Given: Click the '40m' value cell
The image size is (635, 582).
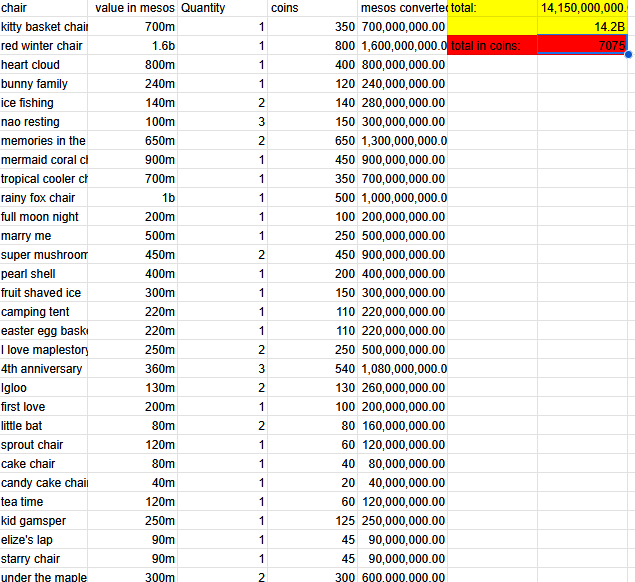Looking at the screenshot, I should click(133, 483).
